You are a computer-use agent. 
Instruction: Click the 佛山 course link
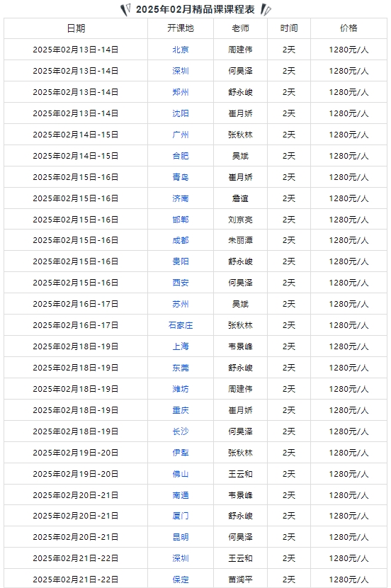point(181,474)
